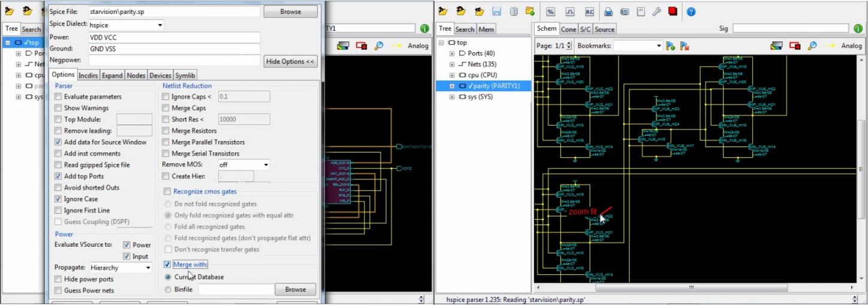Viewport: 868px width, 305px height.
Task: Open the Source tab in right window
Action: 604,29
